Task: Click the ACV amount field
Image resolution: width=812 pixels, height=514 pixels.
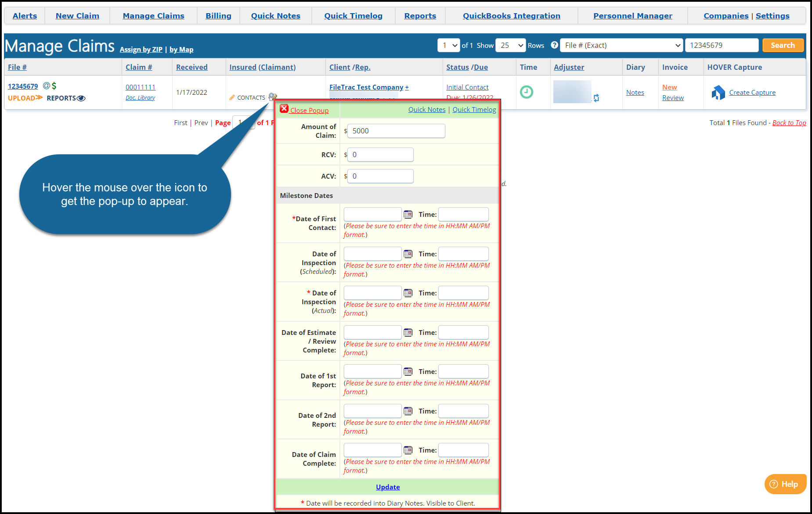Action: pyautogui.click(x=380, y=176)
